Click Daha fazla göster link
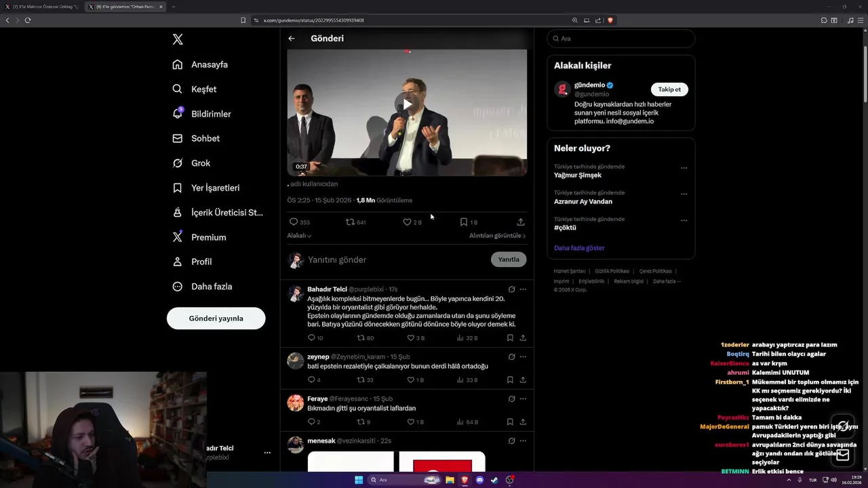This screenshot has width=868, height=488. pyautogui.click(x=579, y=248)
